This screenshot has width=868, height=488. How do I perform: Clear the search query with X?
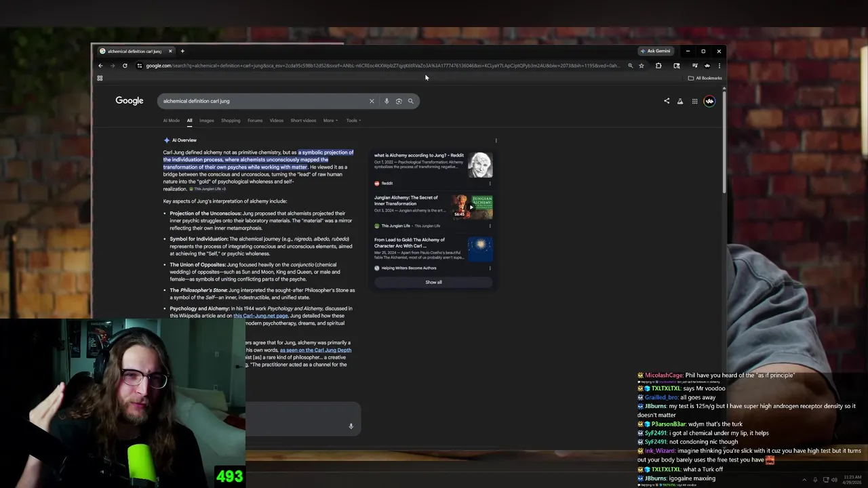pyautogui.click(x=372, y=101)
